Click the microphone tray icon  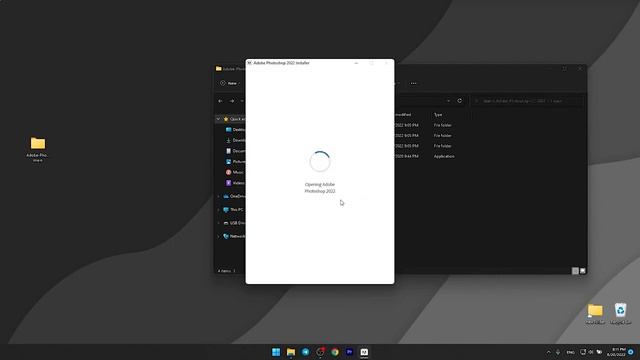558,352
